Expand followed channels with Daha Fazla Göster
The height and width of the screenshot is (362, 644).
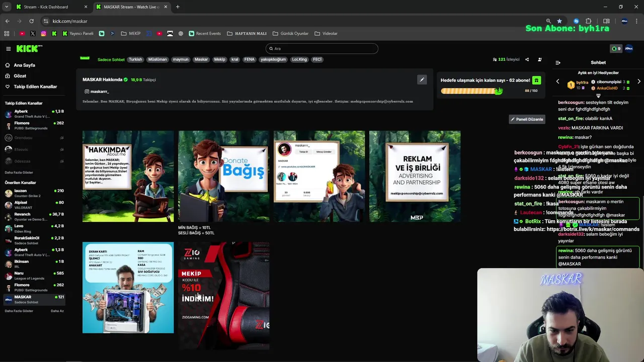19,172
